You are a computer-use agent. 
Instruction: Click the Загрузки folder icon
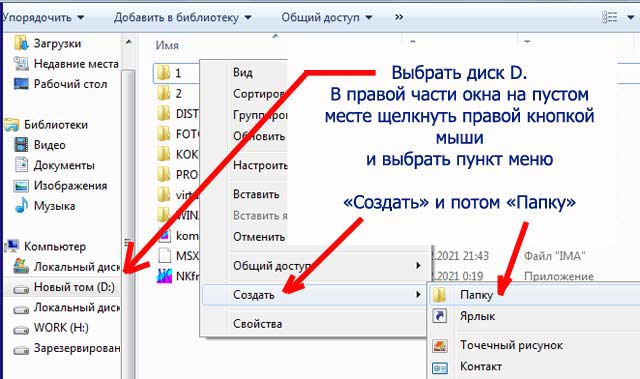tap(20, 43)
